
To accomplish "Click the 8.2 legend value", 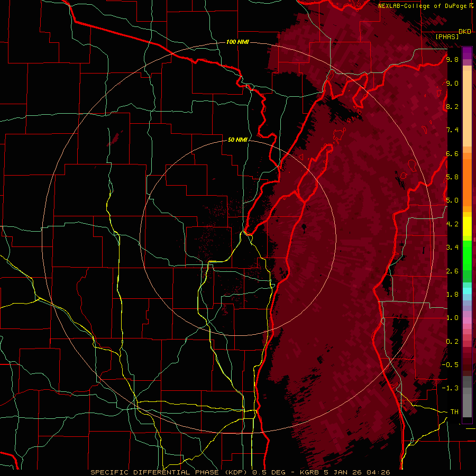I will coord(452,106).
